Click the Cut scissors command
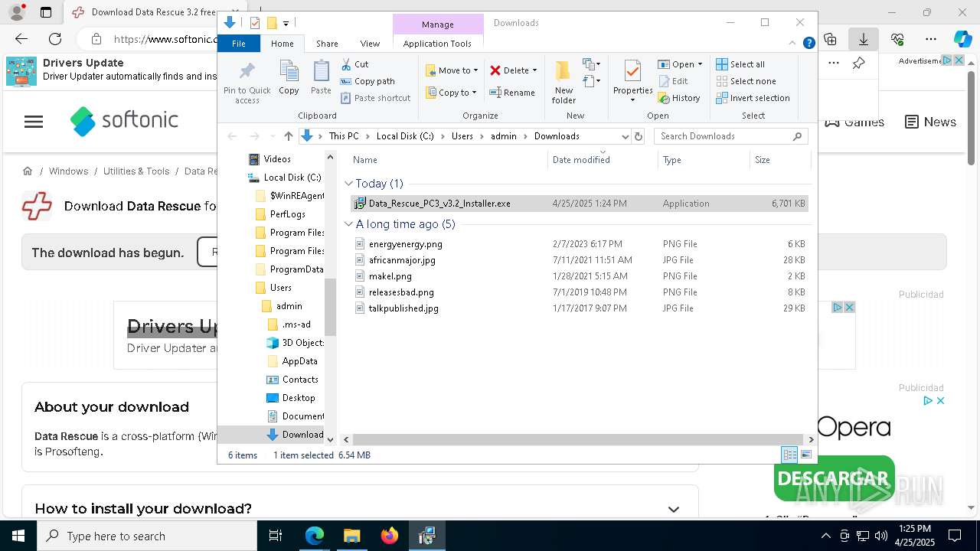The height and width of the screenshot is (551, 980). 354,64
